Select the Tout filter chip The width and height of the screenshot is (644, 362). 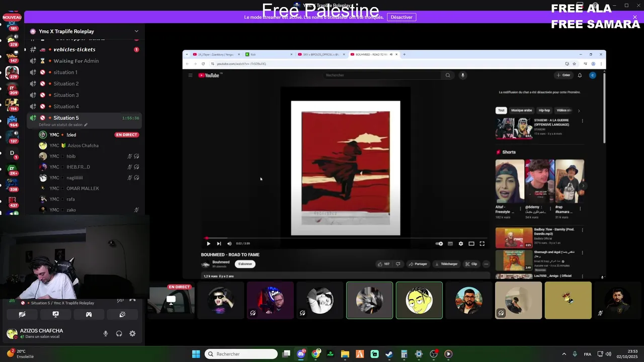[x=501, y=110]
